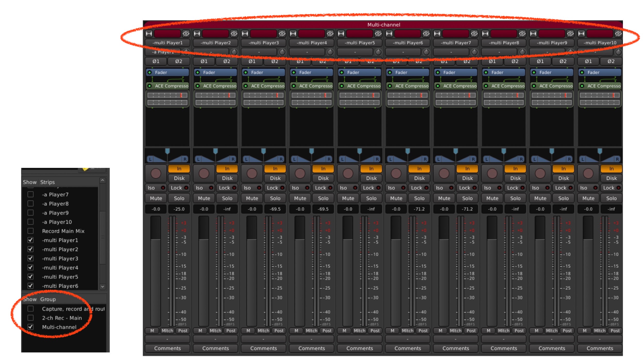Viewport: 644px width, 362px height.
Task: Click input trim knob on -multi Player2
Action: 234,52
